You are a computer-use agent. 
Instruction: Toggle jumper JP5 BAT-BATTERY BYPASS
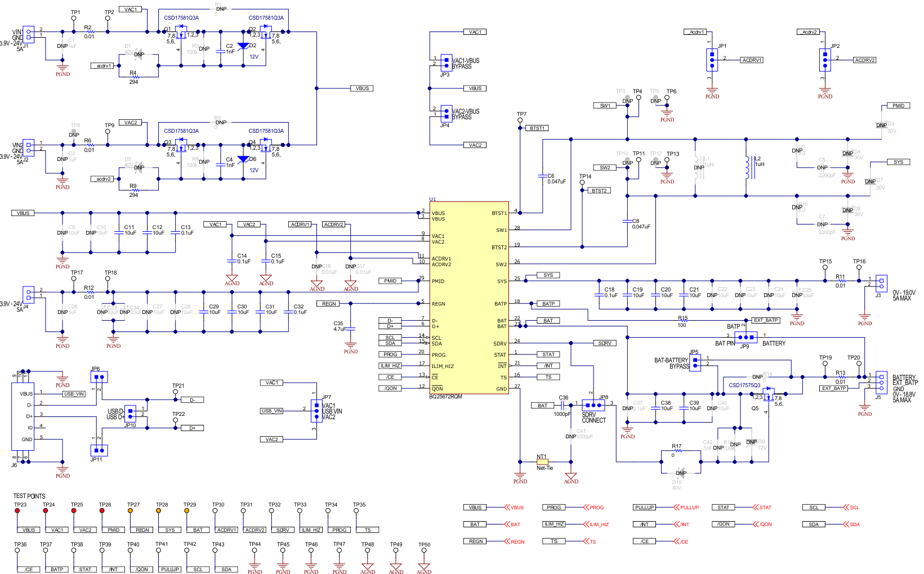coord(694,363)
